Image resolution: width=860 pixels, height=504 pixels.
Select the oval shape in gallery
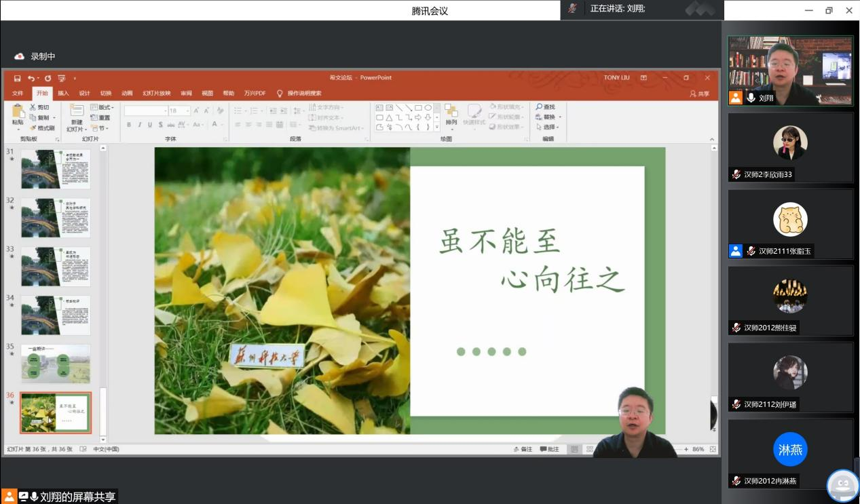(x=428, y=107)
